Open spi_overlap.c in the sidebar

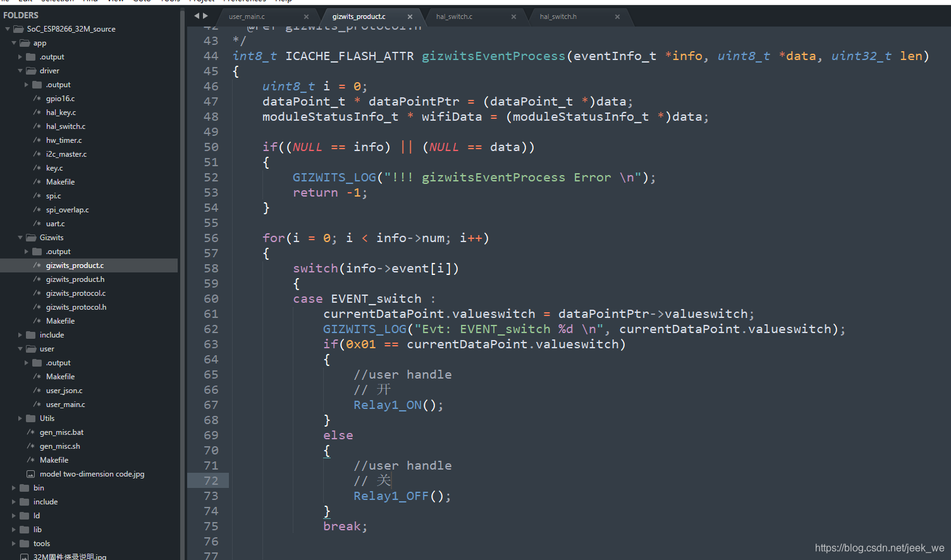coord(68,210)
